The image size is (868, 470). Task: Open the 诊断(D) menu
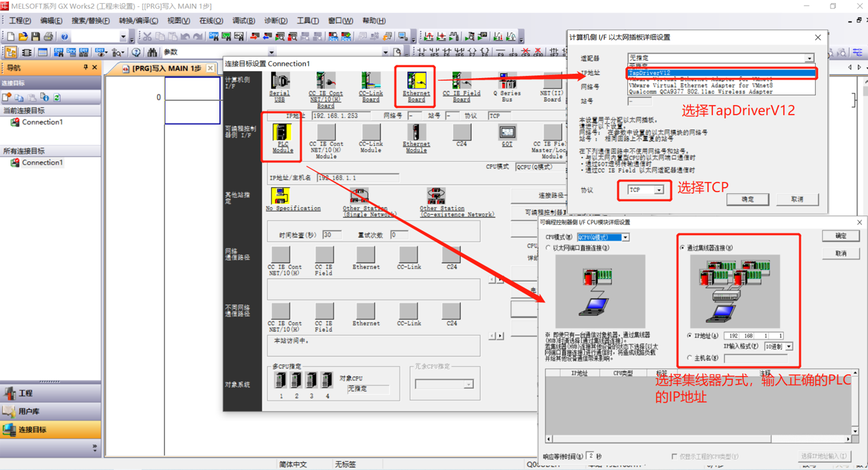click(276, 21)
